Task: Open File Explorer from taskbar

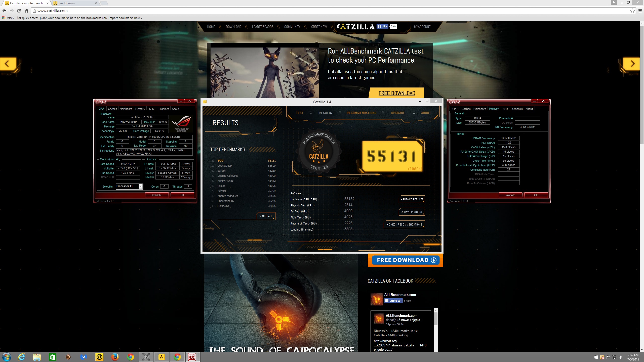Action: (x=37, y=357)
